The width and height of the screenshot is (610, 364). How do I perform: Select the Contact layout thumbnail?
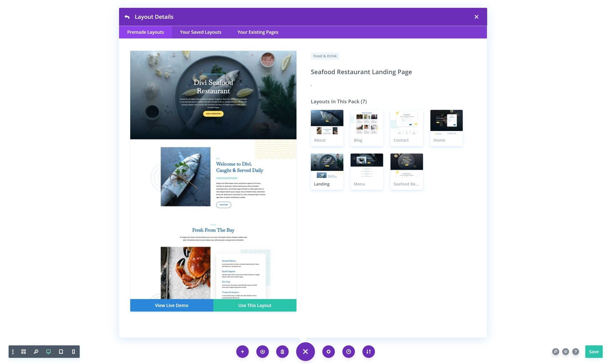click(407, 128)
